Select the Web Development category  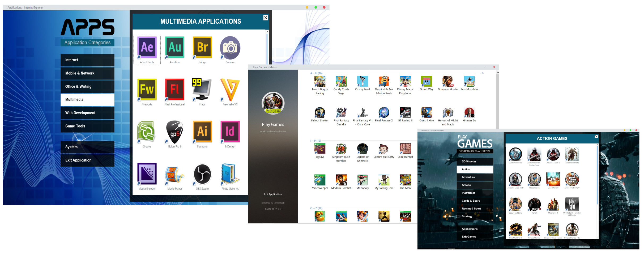tap(87, 113)
